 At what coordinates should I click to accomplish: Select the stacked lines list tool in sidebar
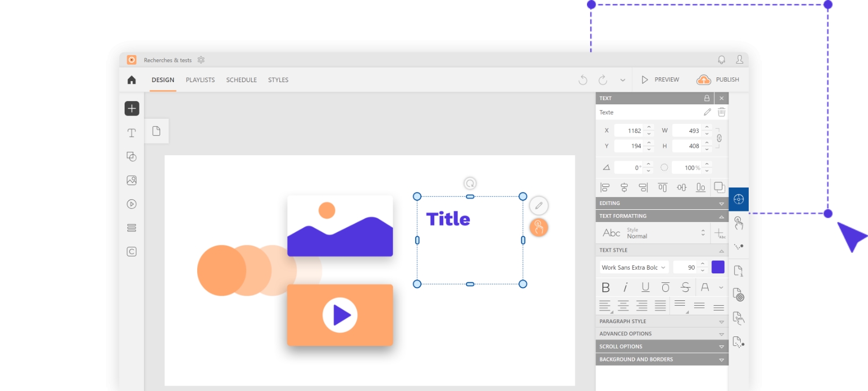(x=131, y=228)
